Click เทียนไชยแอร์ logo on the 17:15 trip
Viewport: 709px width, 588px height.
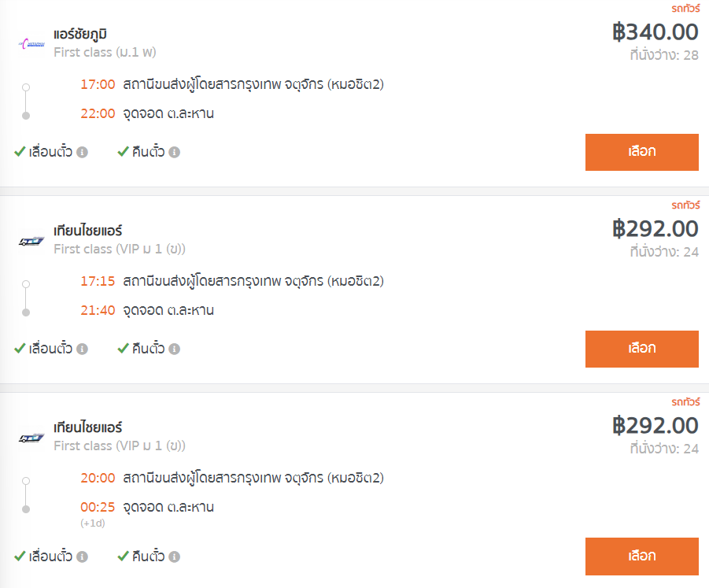click(31, 241)
